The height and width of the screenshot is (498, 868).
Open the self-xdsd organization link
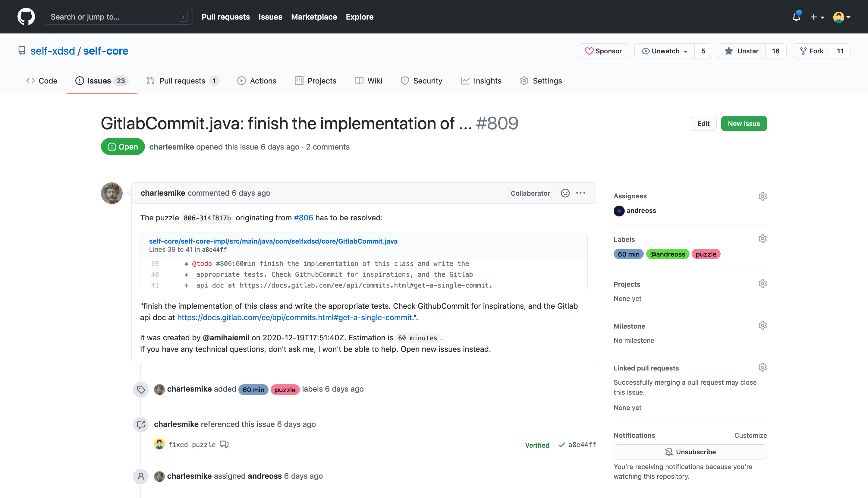[53, 51]
